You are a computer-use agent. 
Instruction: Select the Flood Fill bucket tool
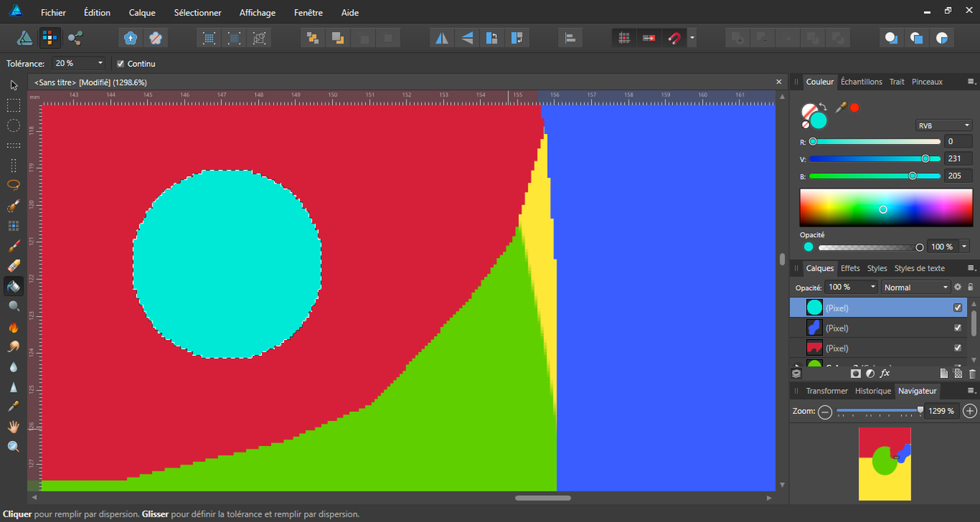13,285
